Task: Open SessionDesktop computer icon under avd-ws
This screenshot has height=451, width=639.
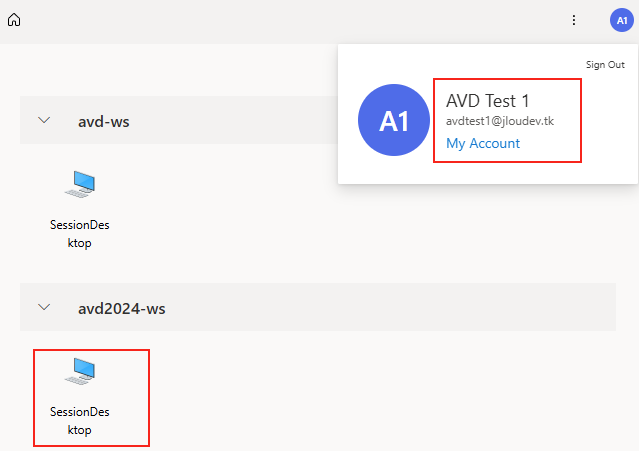Action: click(x=80, y=185)
